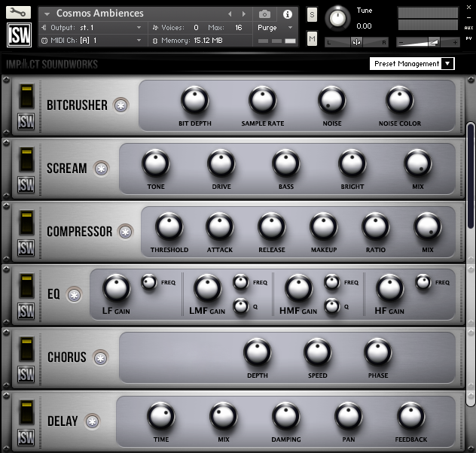Click the pan slider
Screen dimensions: 476x453
357,42
